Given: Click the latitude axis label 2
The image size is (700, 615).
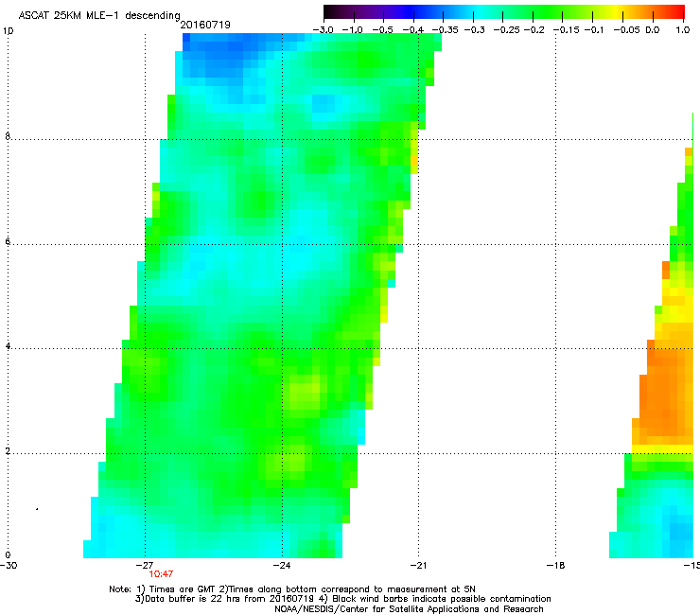Looking at the screenshot, I should [x=8, y=451].
